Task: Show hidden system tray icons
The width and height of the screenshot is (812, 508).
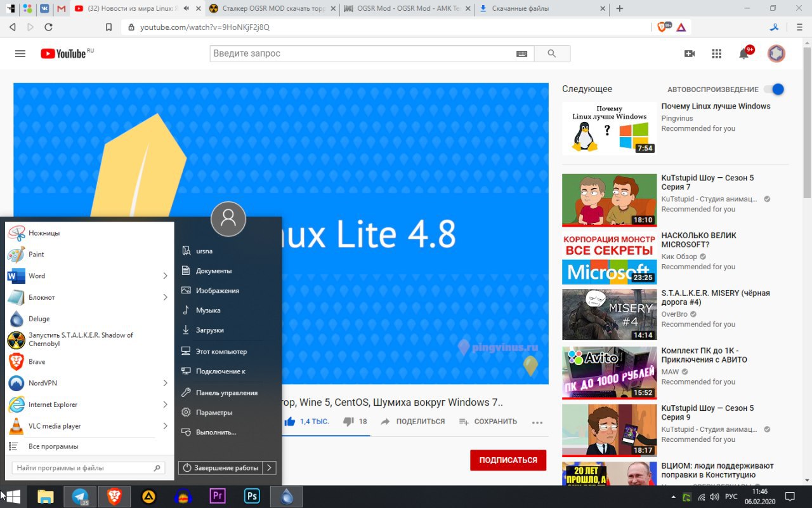Action: point(673,497)
